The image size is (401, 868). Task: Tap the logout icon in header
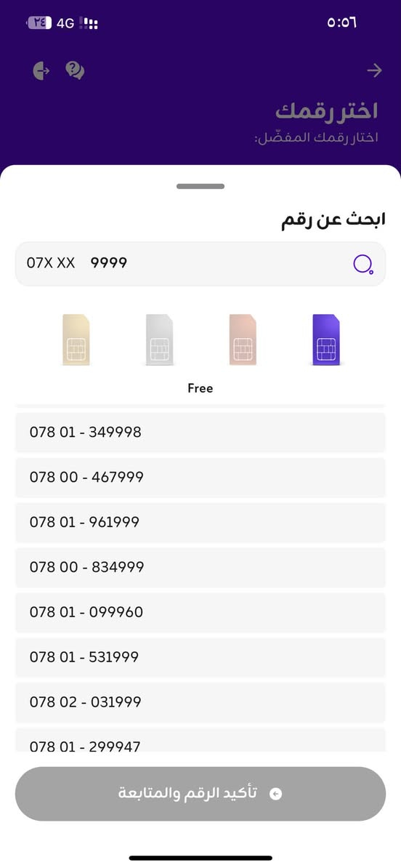coord(41,71)
